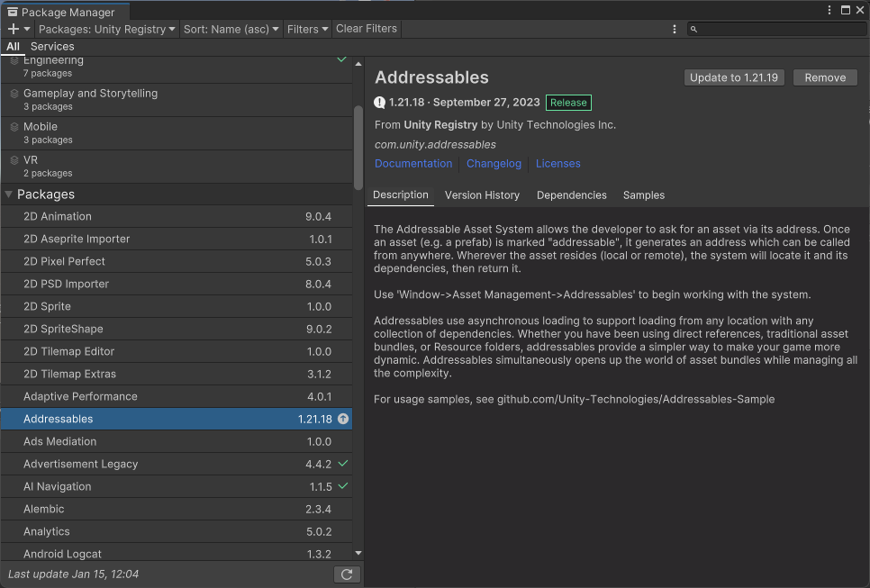Open the window kebab menu in title bar

click(829, 10)
